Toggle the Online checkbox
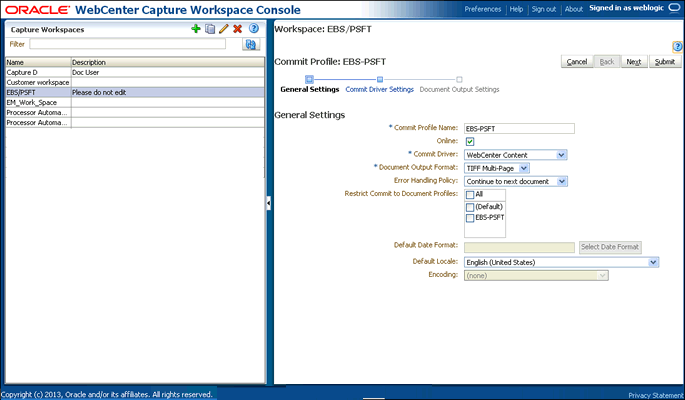 470,141
